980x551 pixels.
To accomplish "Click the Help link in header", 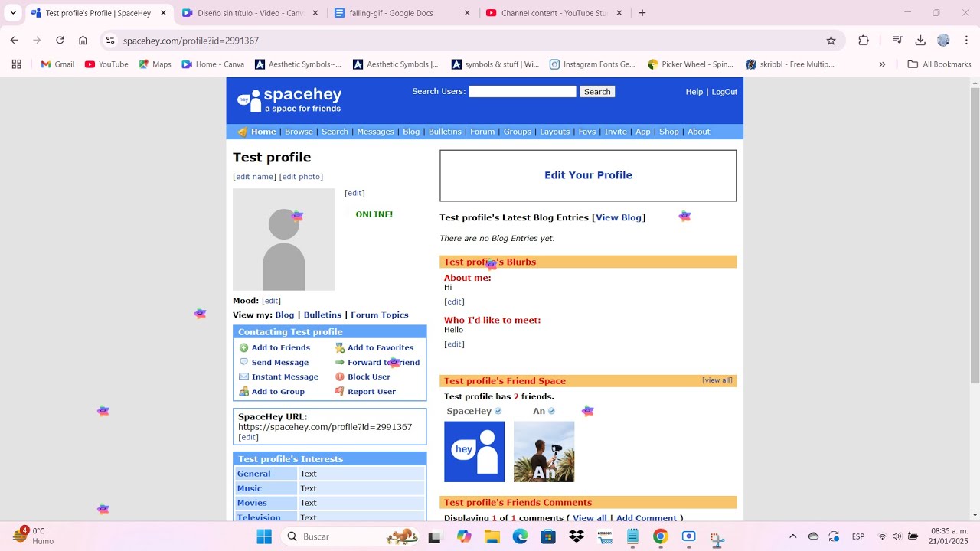I will pos(694,92).
